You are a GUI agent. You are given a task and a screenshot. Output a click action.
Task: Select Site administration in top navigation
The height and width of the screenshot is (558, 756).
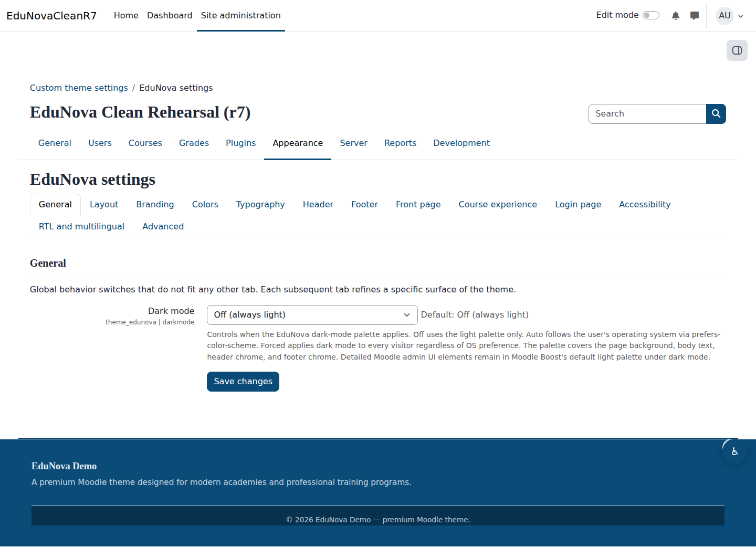coord(241,16)
